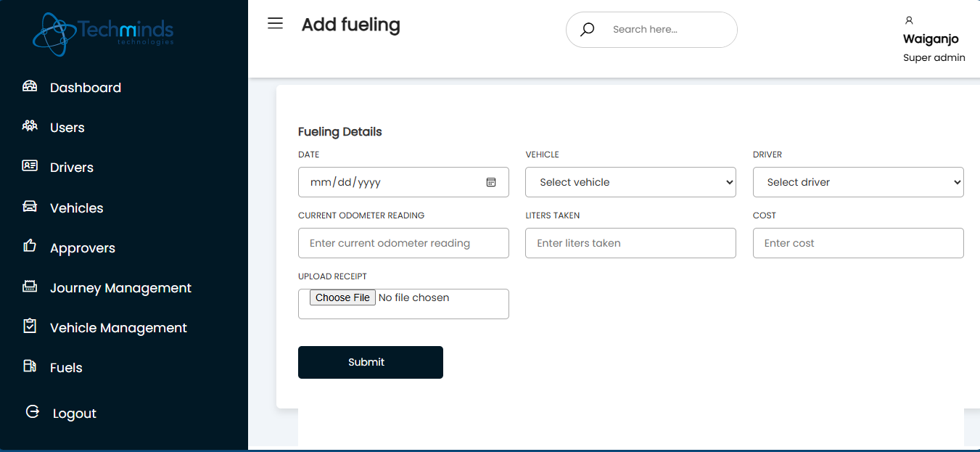Image resolution: width=980 pixels, height=452 pixels.
Task: Click the user profile icon above Waiganjo
Action: click(x=909, y=20)
